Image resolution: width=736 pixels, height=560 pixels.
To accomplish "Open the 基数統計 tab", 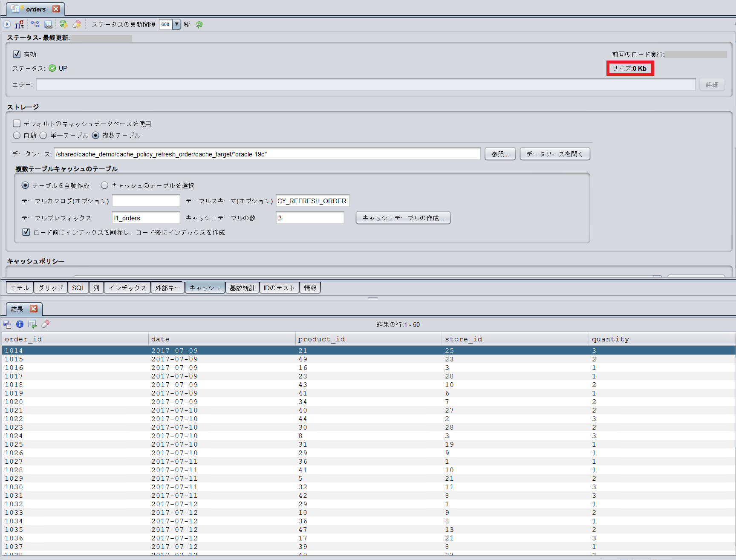I will (242, 288).
